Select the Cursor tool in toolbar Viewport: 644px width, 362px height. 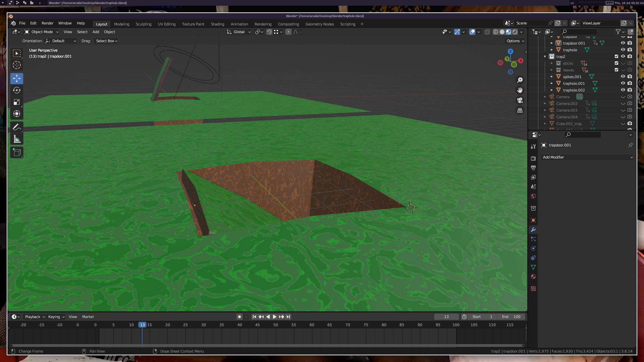[17, 65]
